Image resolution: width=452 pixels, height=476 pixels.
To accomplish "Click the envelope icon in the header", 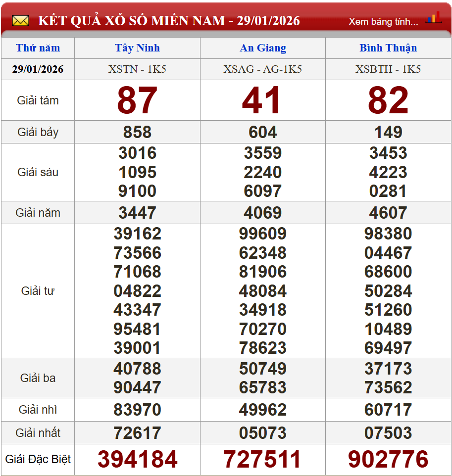I will 20,21.
